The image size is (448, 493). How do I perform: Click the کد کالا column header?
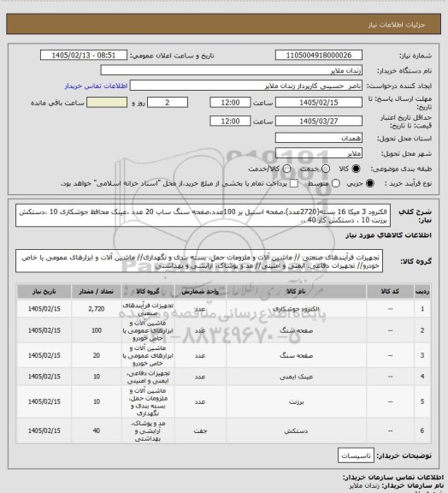[390, 292]
